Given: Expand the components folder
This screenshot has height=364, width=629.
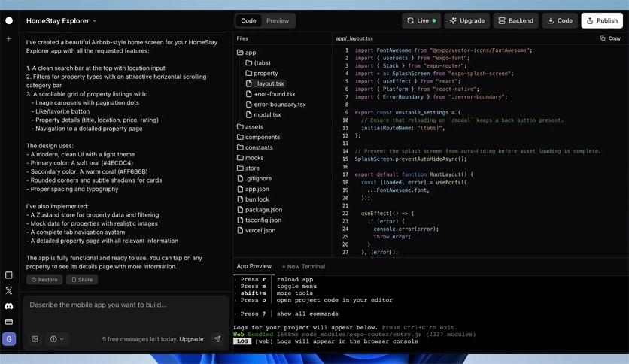Looking at the screenshot, I should 262,137.
